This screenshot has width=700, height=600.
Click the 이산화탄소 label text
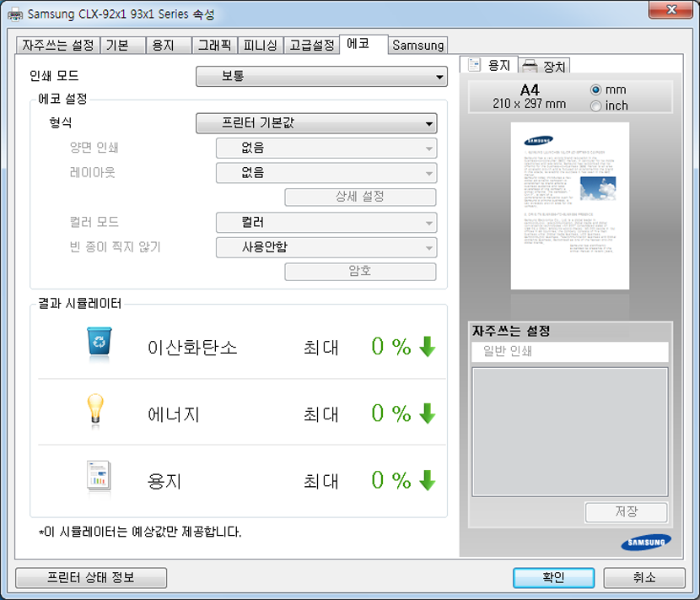coord(192,347)
